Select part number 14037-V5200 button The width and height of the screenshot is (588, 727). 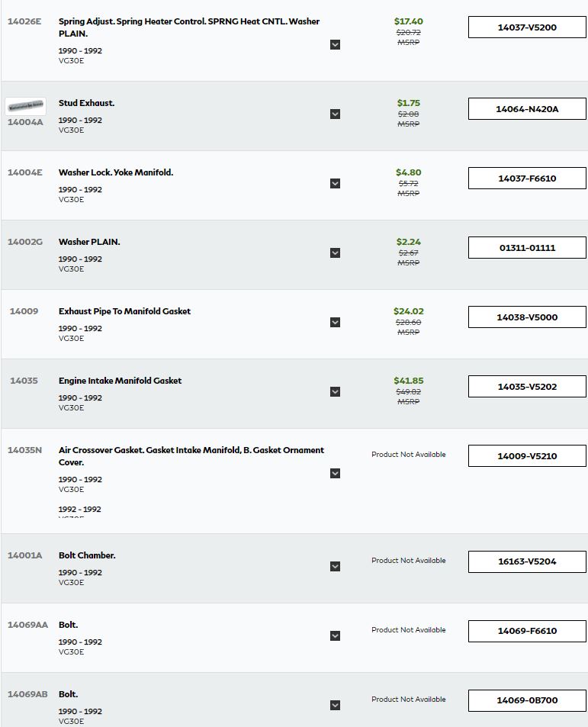point(527,27)
